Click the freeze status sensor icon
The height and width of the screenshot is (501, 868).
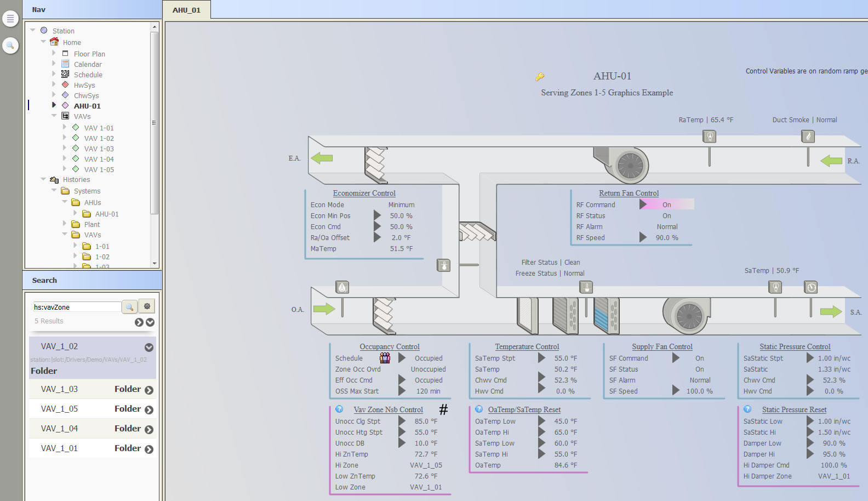point(586,287)
